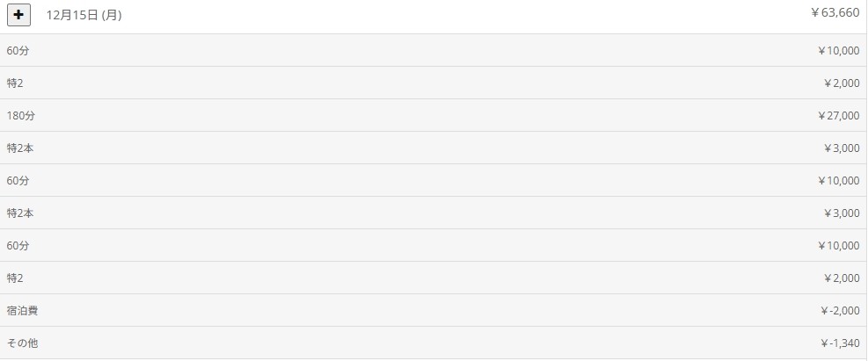
Task: Select the 宿泊費 row label
Action: pos(22,311)
